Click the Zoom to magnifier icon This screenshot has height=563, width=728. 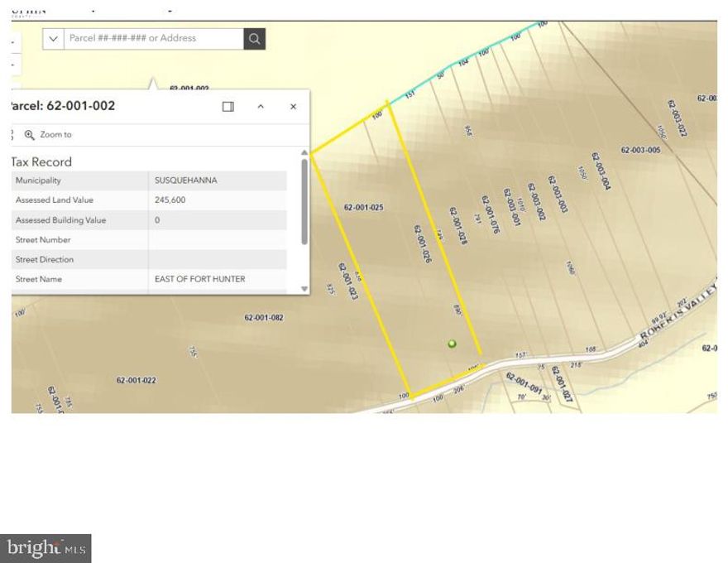tap(30, 134)
